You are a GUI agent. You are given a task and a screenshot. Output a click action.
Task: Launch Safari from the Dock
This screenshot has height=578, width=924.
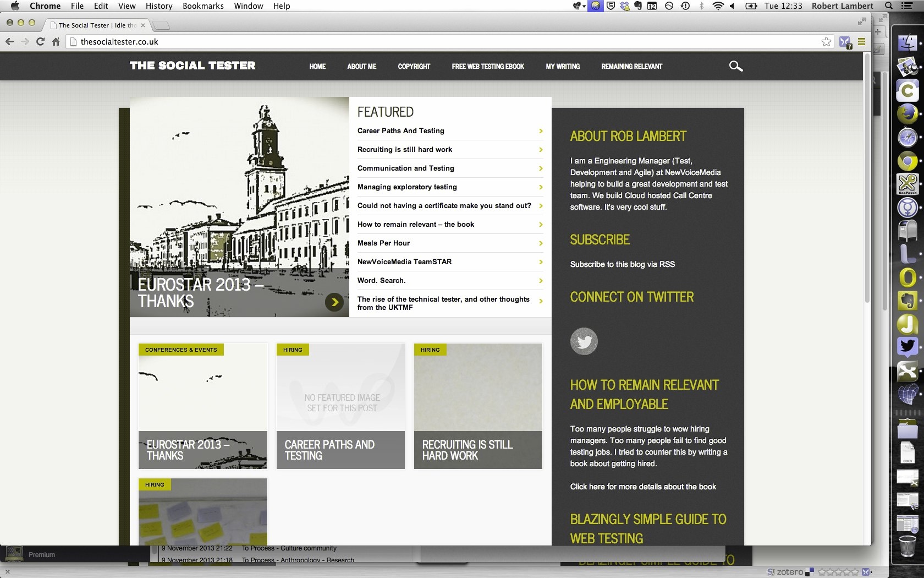point(908,138)
